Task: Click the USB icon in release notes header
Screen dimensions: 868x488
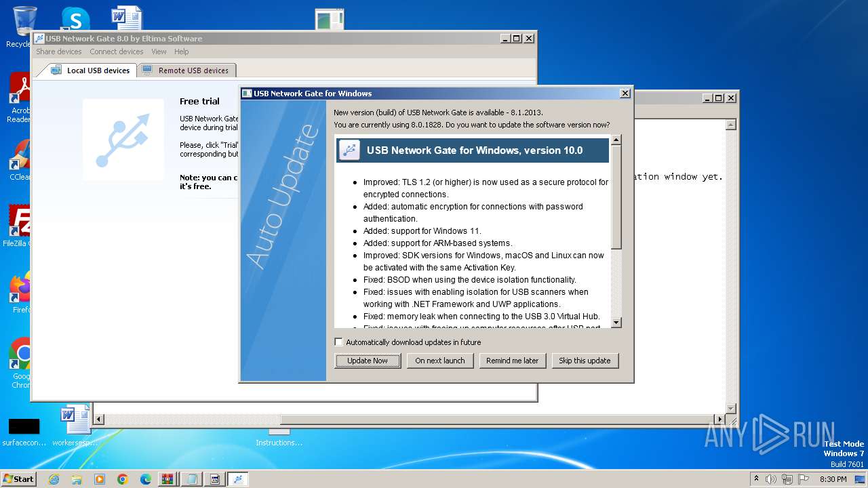Action: click(x=350, y=150)
